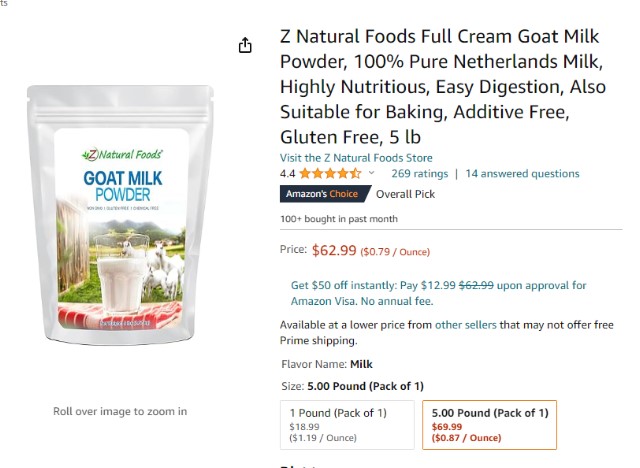Click the 100+ bought in past month note
This screenshot has width=640, height=468.
coord(338,219)
